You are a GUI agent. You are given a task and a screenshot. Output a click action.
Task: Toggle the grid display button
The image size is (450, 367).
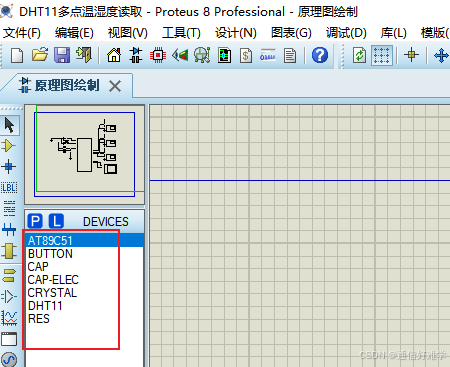(382, 55)
